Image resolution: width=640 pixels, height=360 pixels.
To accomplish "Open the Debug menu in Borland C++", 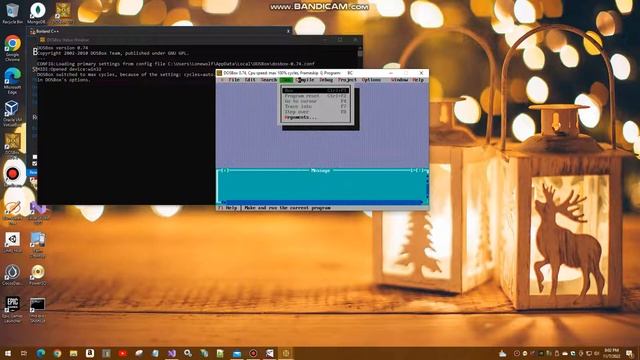I will 326,80.
